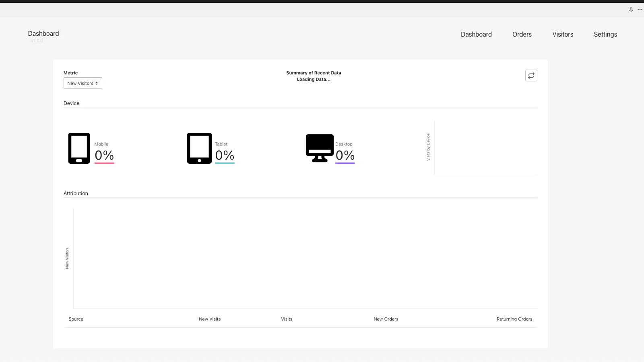Click the V1.0.0 version label
644x362 pixels.
click(37, 41)
